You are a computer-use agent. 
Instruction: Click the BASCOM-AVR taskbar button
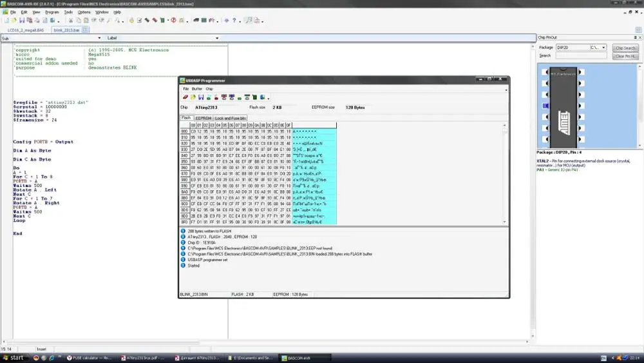(304, 358)
